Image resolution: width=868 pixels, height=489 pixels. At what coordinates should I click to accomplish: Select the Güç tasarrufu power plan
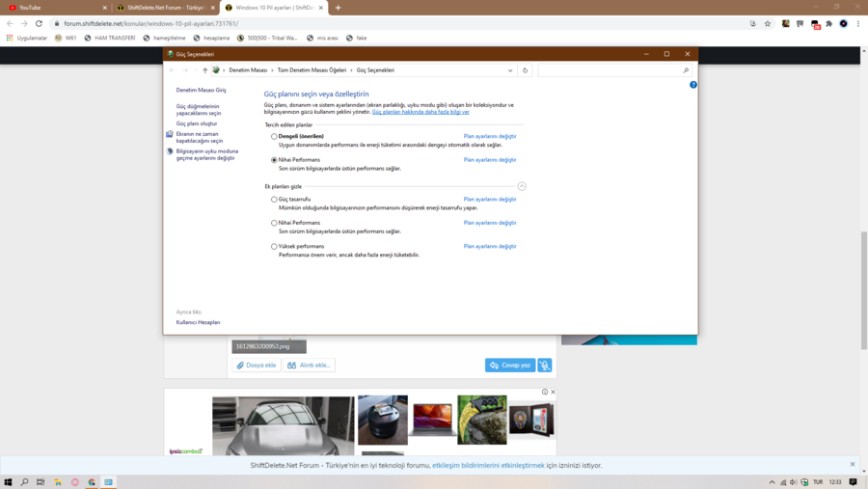point(274,200)
